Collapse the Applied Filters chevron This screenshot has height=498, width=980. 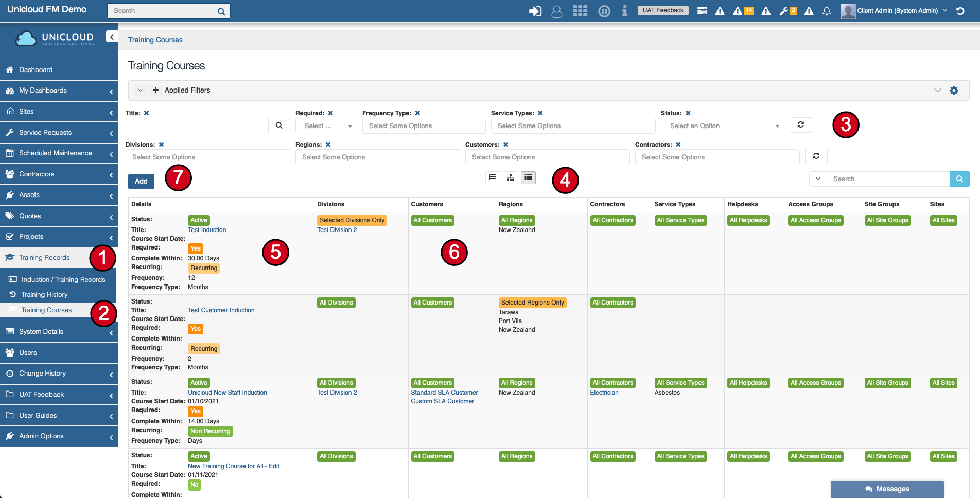click(x=140, y=90)
